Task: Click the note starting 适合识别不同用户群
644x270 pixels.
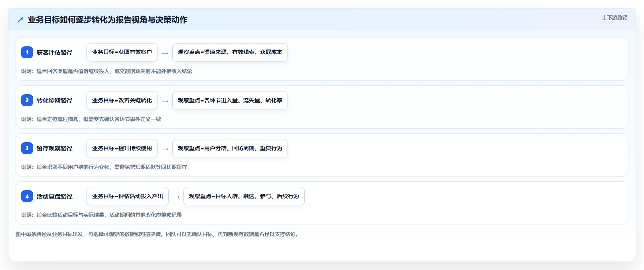Action: tap(104, 167)
